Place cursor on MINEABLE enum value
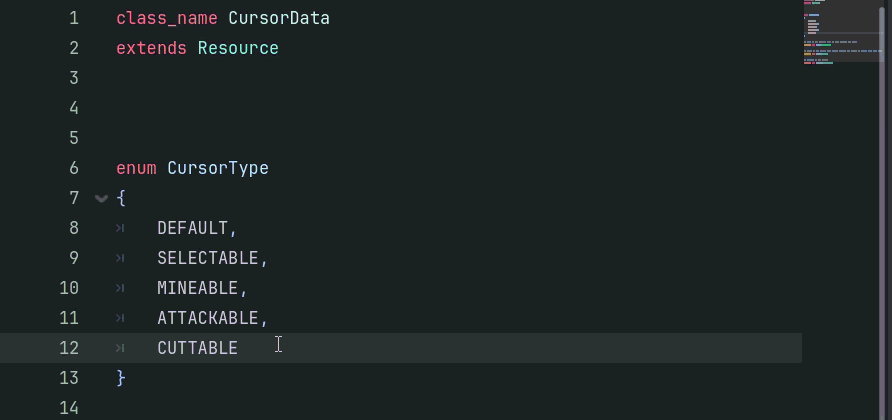Screen dimensions: 892x420 [198, 288]
